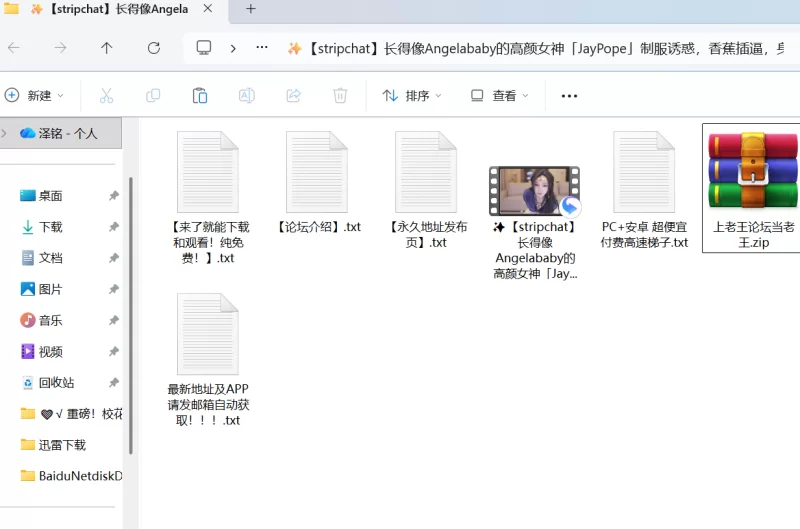Click the Cut scissors icon in toolbar
The width and height of the screenshot is (800, 529).
click(x=106, y=96)
